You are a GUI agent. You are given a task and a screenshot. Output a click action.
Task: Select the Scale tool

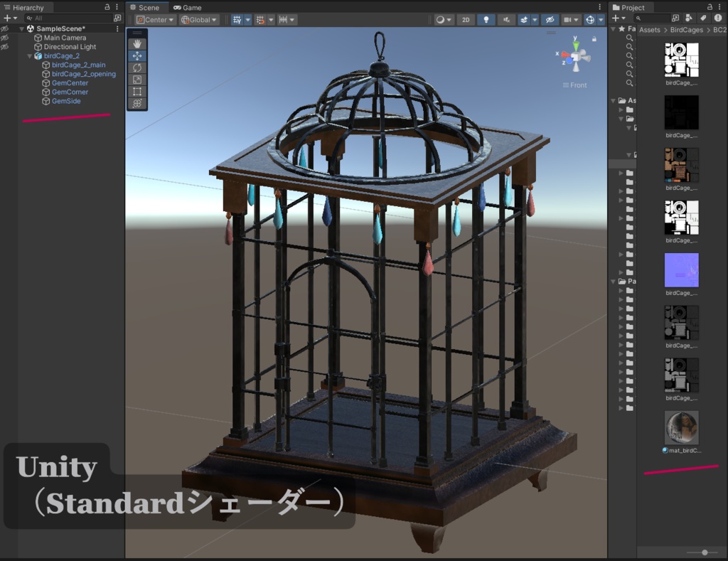coord(136,80)
